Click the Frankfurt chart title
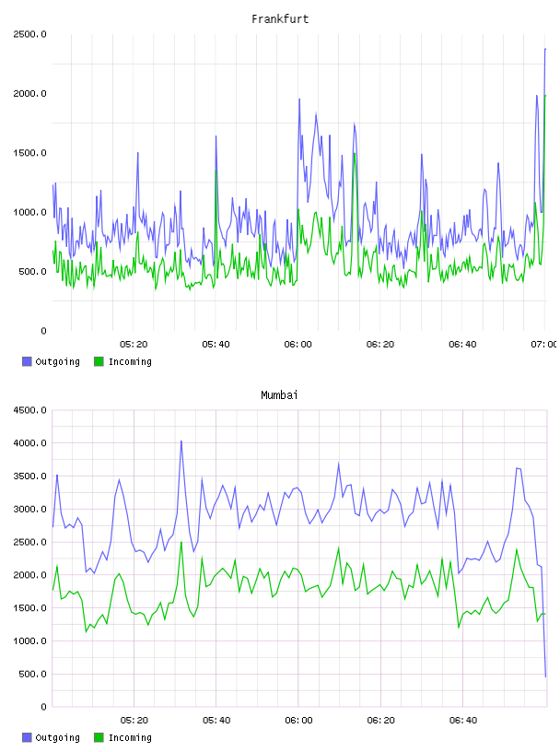The height and width of the screenshot is (752, 560). [x=280, y=19]
